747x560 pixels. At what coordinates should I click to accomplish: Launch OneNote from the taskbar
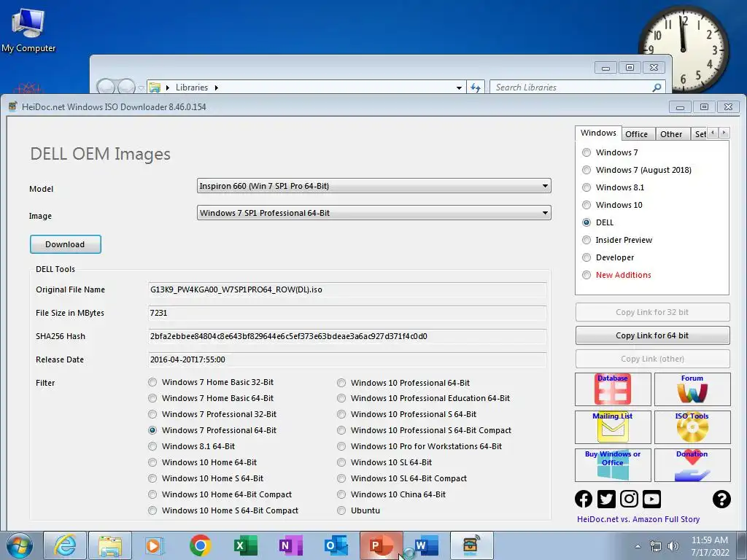(290, 545)
